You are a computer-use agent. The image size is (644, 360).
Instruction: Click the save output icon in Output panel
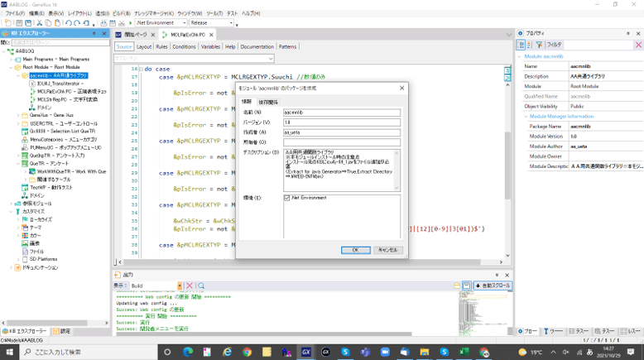point(467,286)
